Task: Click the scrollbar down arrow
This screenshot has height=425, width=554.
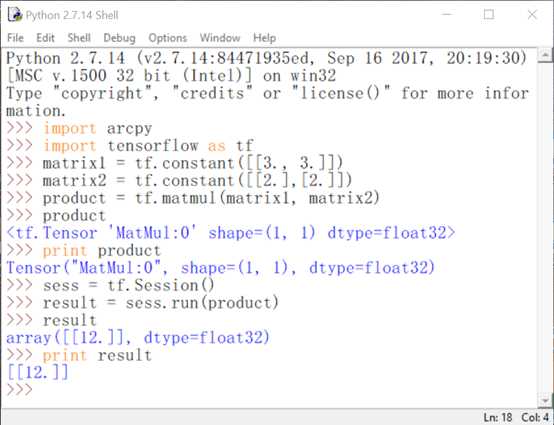Action: [x=545, y=401]
